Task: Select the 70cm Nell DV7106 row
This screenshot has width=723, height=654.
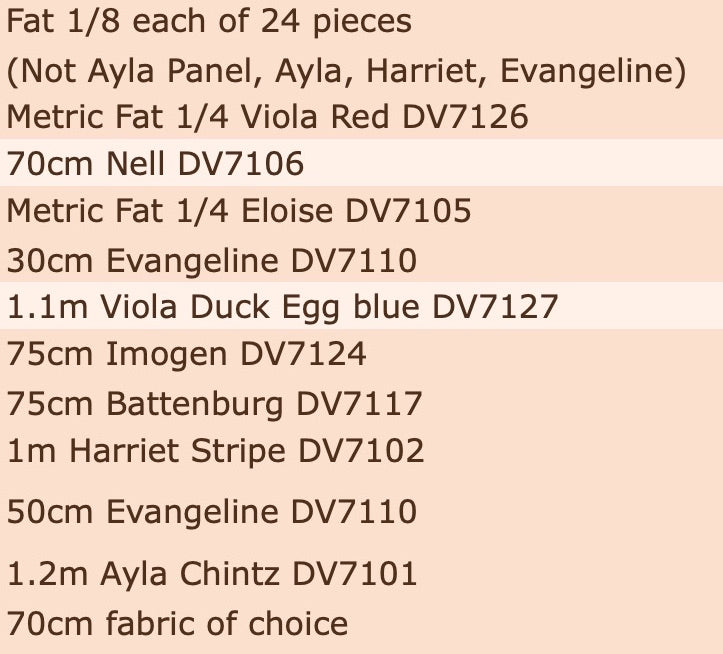Action: [x=362, y=163]
